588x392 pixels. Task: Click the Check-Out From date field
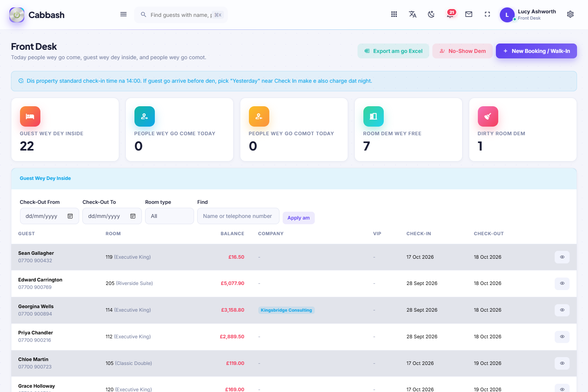pos(49,216)
